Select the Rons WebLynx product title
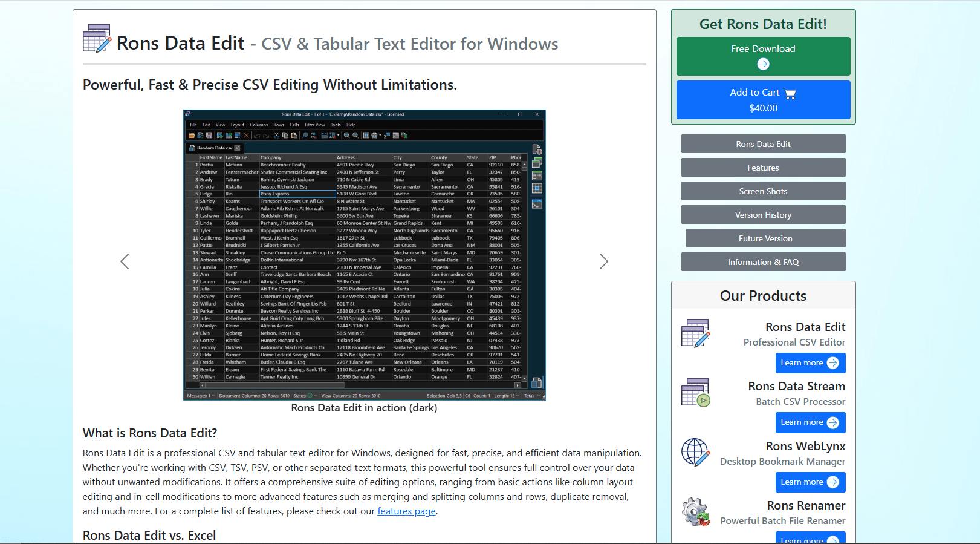The height and width of the screenshot is (544, 980). (805, 446)
